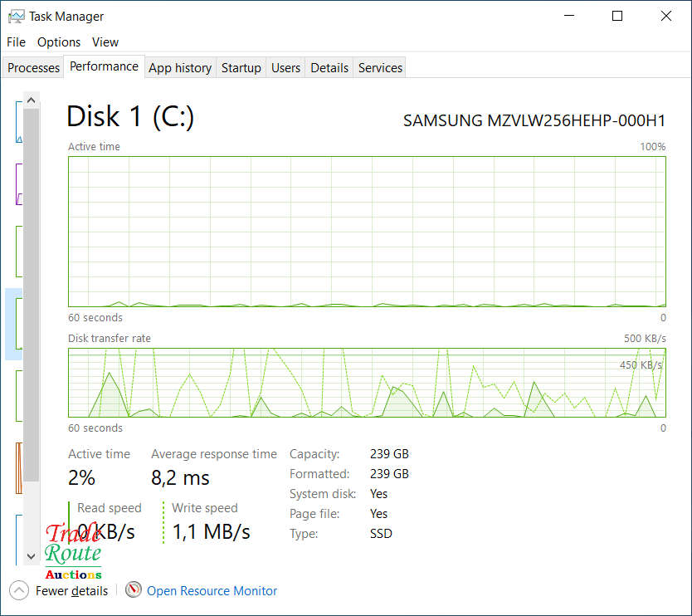Image resolution: width=692 pixels, height=616 pixels.
Task: Click the Open Resource Monitor link
Action: coord(212,591)
